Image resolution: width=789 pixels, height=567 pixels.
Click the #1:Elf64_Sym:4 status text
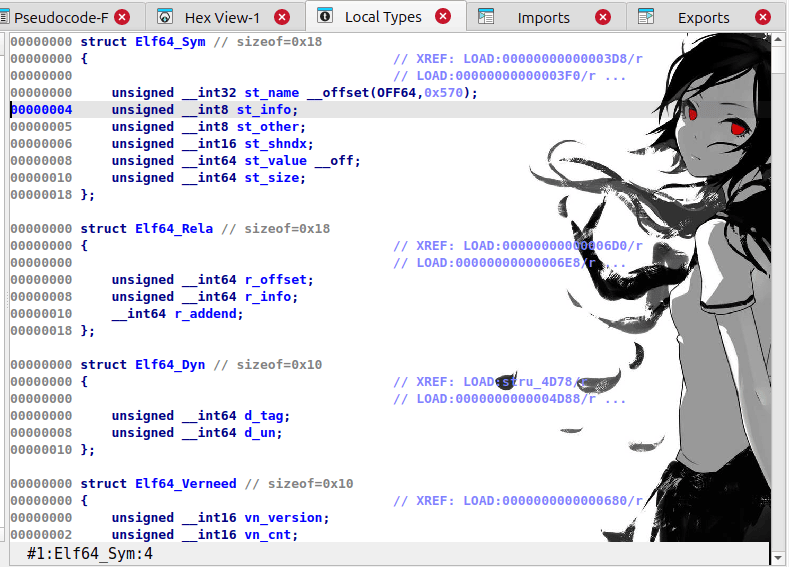[x=90, y=554]
